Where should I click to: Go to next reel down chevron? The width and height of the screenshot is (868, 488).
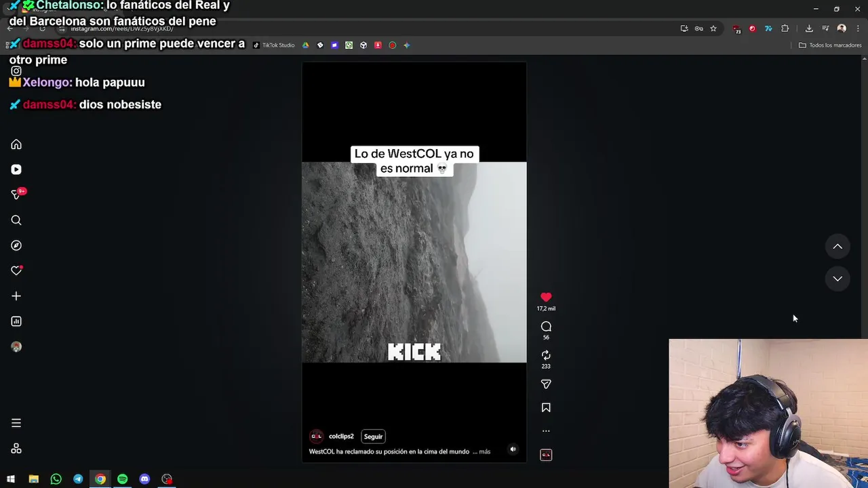837,279
